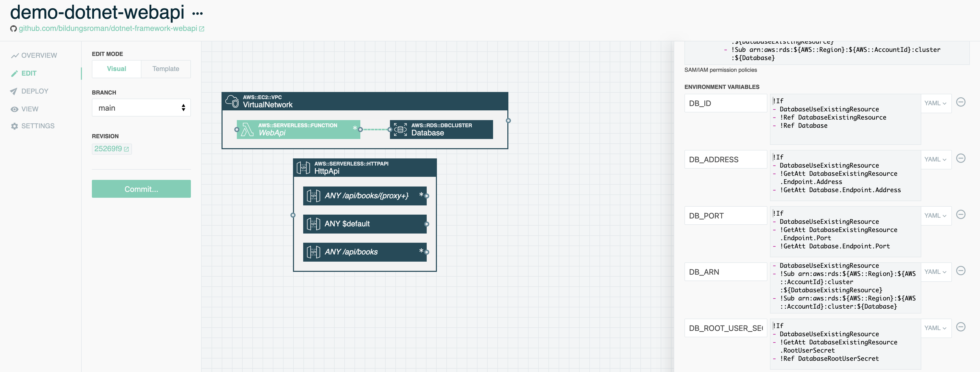Viewport: 980px width, 372px height.
Task: Edit the DB_ARN variable name field
Action: [726, 272]
